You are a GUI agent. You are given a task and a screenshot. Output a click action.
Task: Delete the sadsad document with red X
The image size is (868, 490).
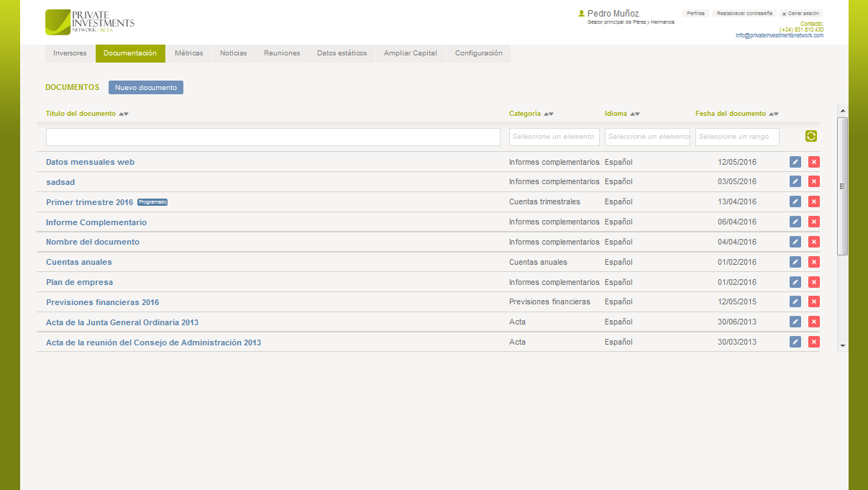coord(813,182)
